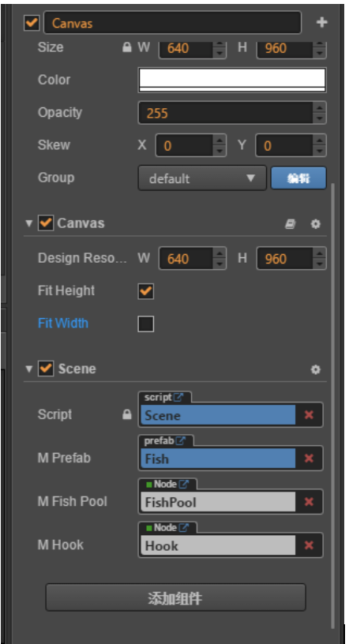Screen dimensions: 349x644
Task: Clear the FishPool node reference
Action: click(x=310, y=502)
